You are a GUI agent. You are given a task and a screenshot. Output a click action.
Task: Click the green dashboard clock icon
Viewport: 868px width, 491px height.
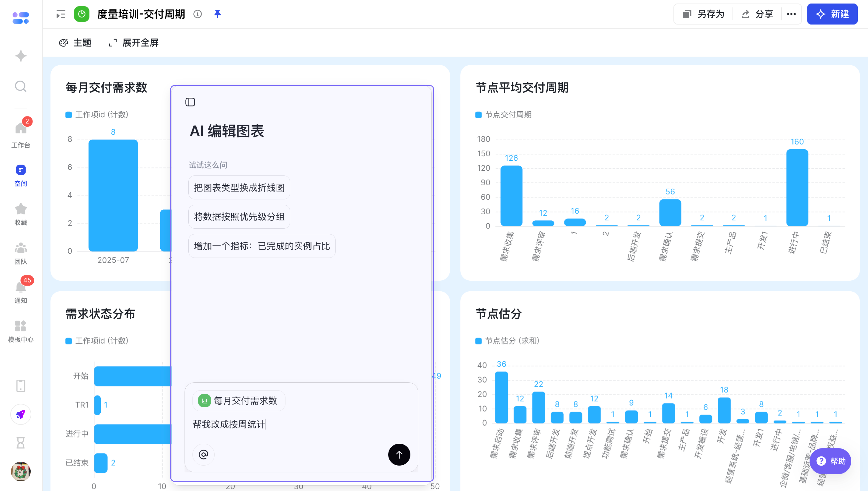tap(82, 14)
